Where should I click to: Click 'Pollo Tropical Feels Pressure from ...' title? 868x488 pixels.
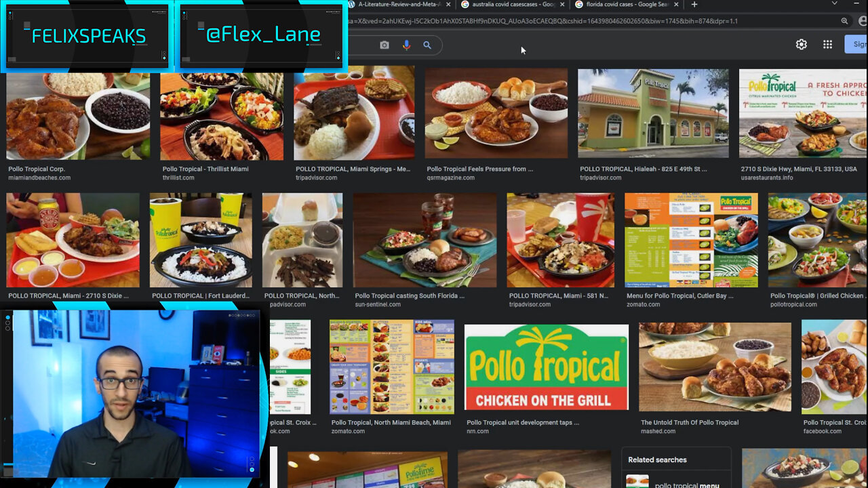coord(480,169)
